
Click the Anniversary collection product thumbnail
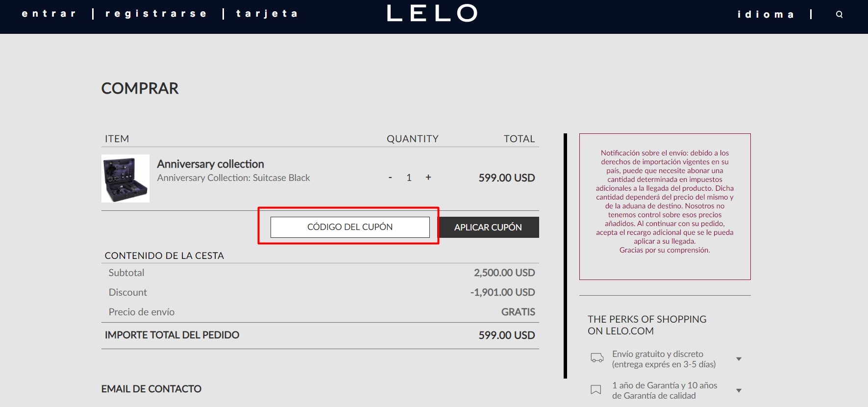click(125, 178)
